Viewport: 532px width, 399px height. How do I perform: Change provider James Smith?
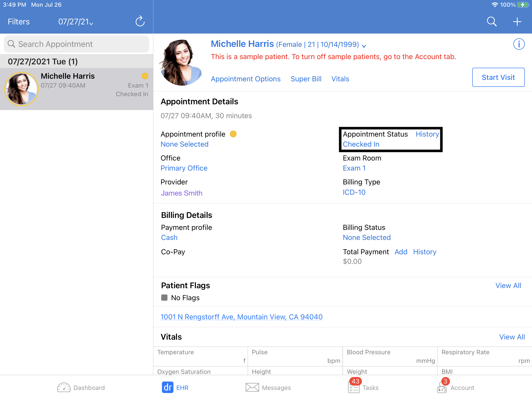point(182,193)
